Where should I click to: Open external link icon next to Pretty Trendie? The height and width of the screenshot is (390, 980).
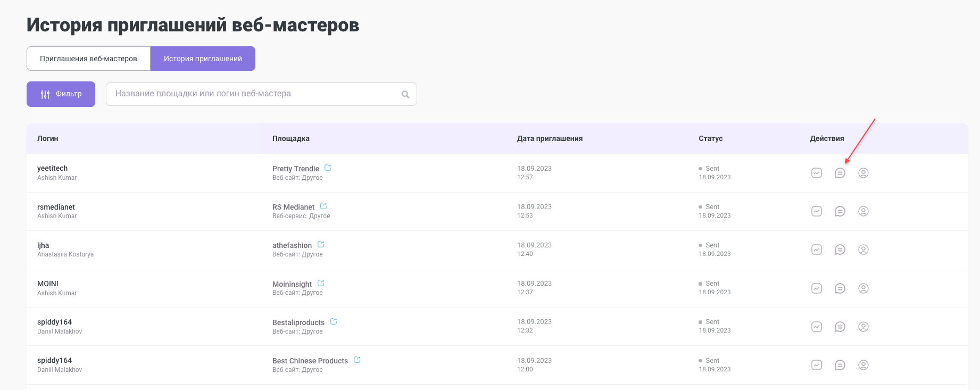click(x=328, y=168)
